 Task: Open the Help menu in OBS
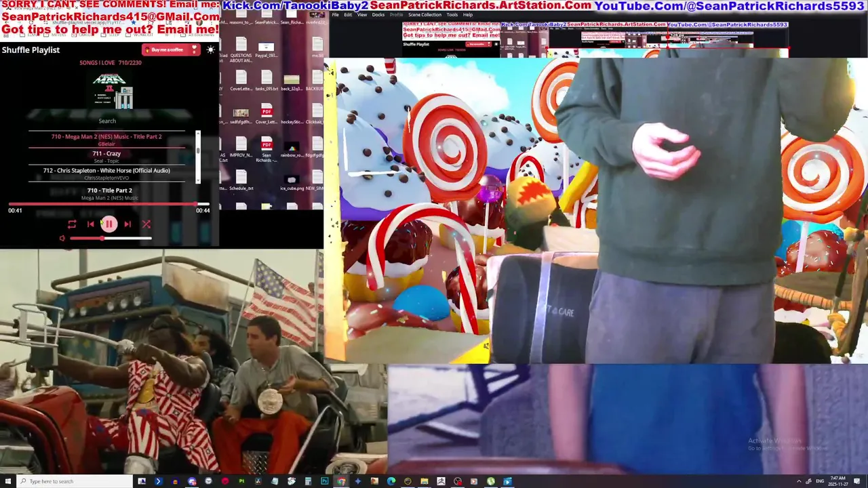click(468, 14)
